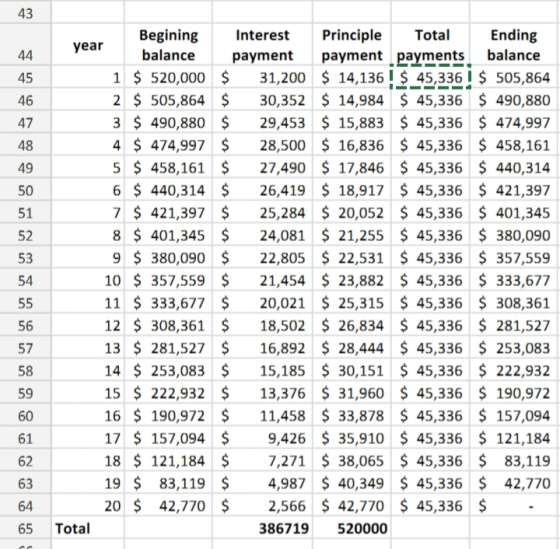Select total principle 520000 cell

pos(352,528)
